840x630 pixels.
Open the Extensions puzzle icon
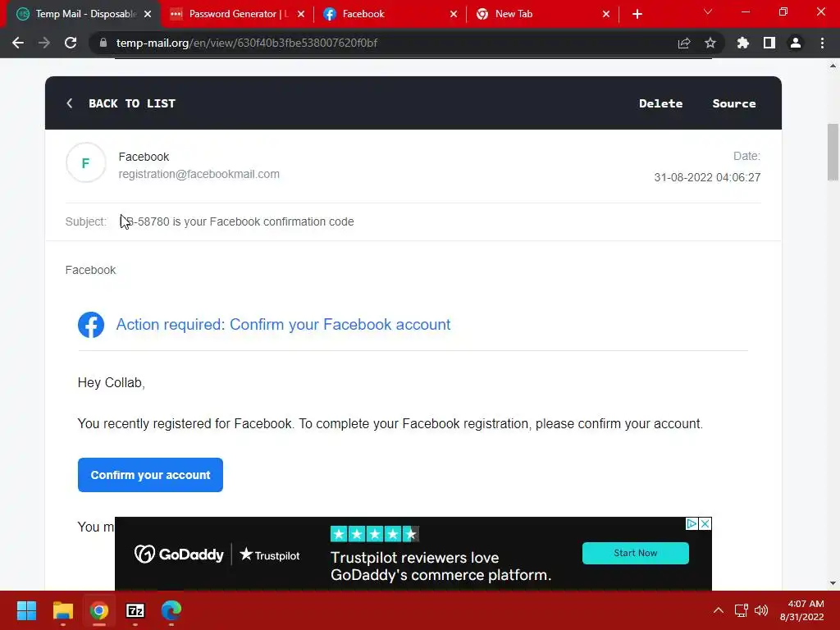pos(743,43)
